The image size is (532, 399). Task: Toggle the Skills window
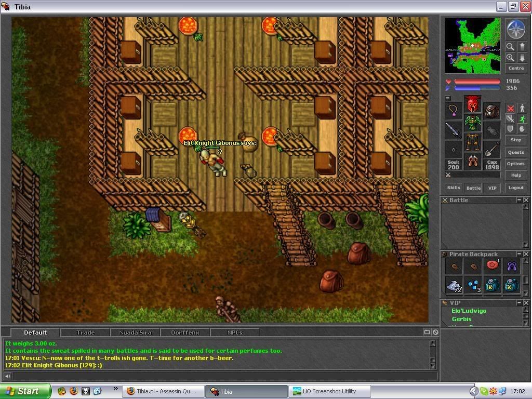454,188
